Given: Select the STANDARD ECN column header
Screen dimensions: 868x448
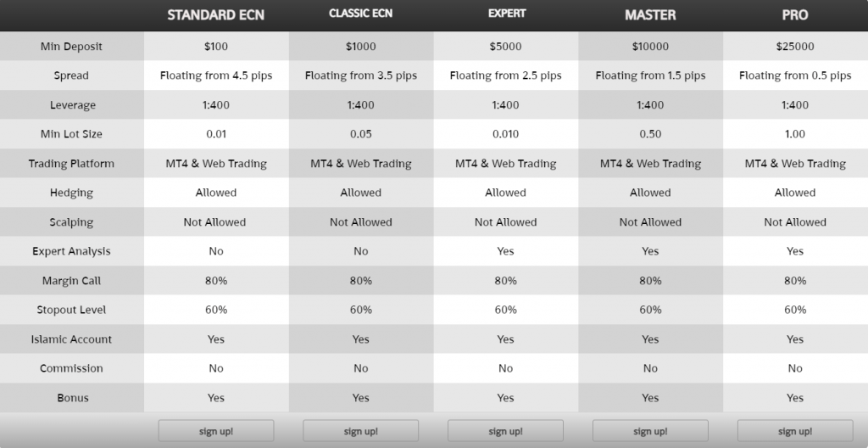Looking at the screenshot, I should [x=216, y=15].
